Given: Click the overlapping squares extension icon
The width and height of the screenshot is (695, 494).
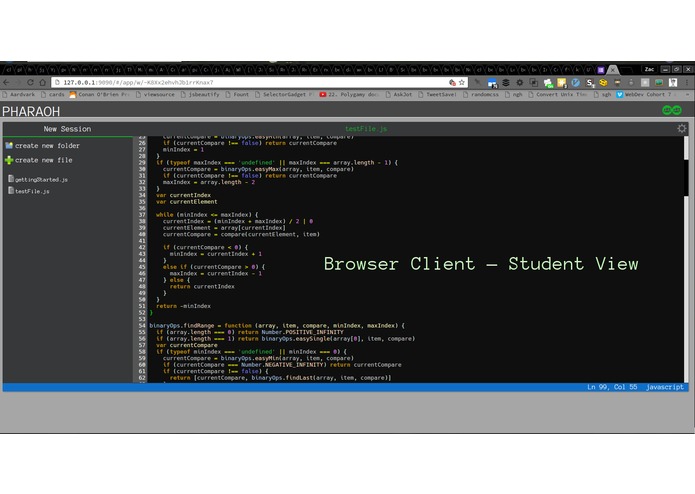Looking at the screenshot, I should [x=534, y=82].
